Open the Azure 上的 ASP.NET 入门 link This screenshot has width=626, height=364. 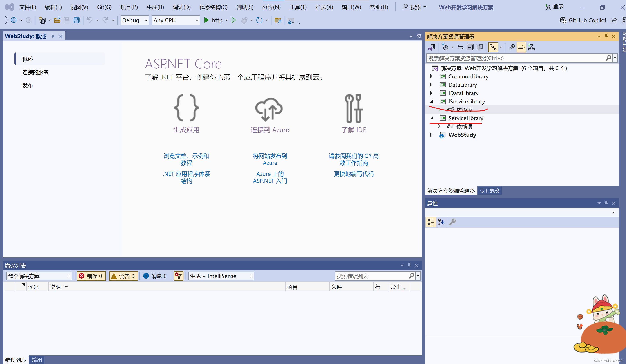[270, 177]
